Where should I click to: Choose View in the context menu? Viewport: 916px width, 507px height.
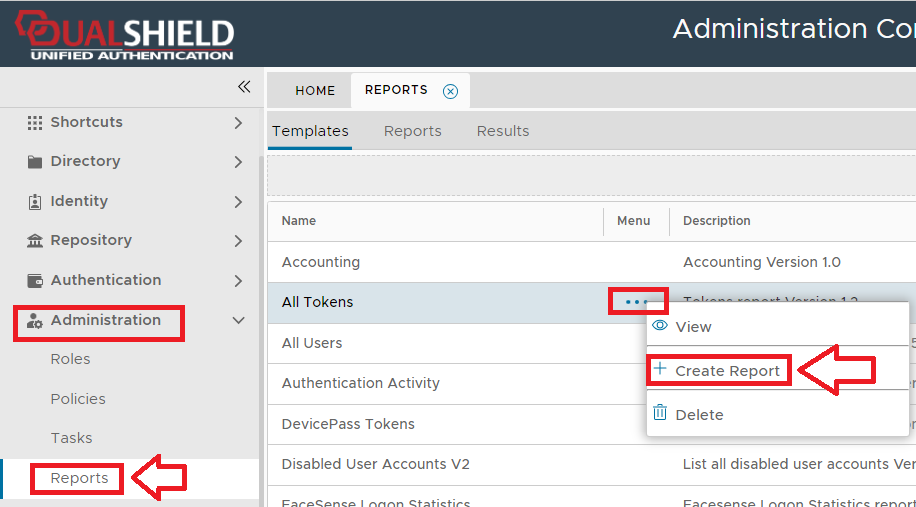click(x=693, y=327)
